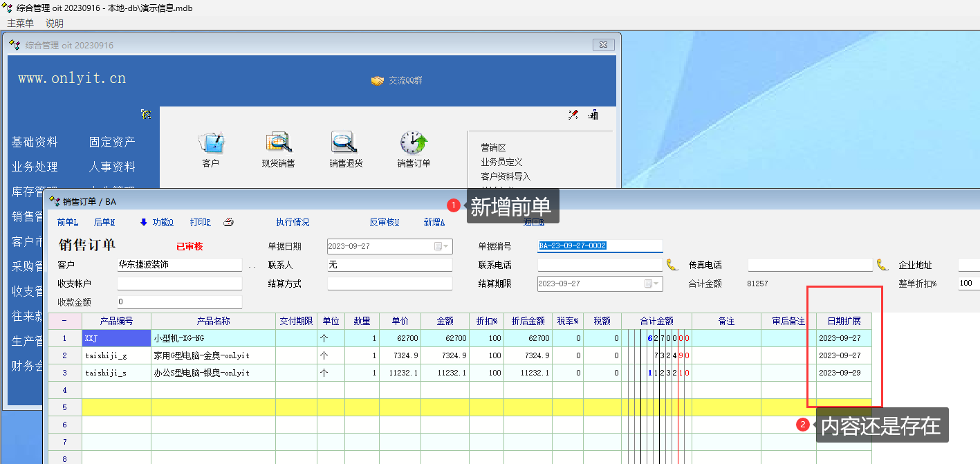The height and width of the screenshot is (464, 980).
Task: Select 基础资料 in the left sidebar
Action: (35, 142)
